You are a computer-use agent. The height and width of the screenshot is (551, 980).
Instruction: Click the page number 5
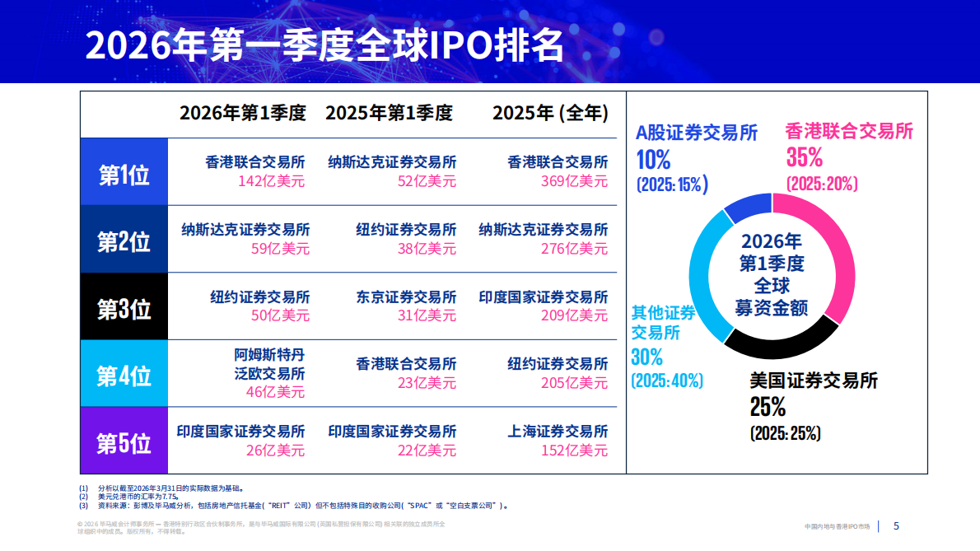[896, 526]
